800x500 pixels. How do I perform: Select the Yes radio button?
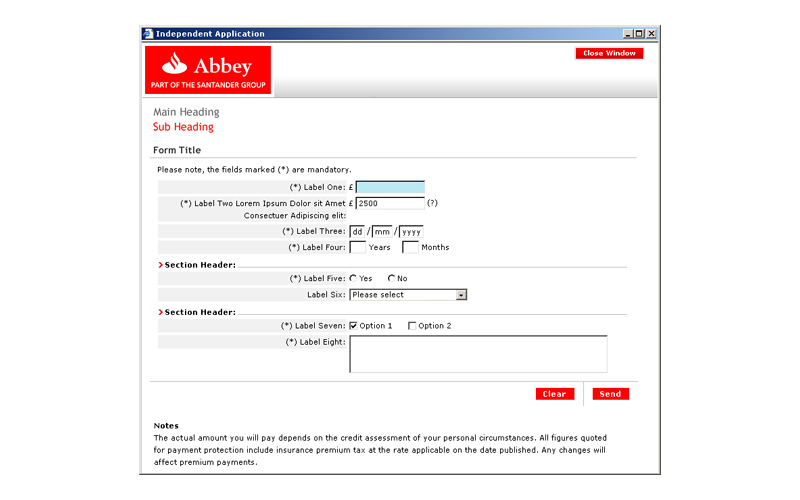(353, 278)
